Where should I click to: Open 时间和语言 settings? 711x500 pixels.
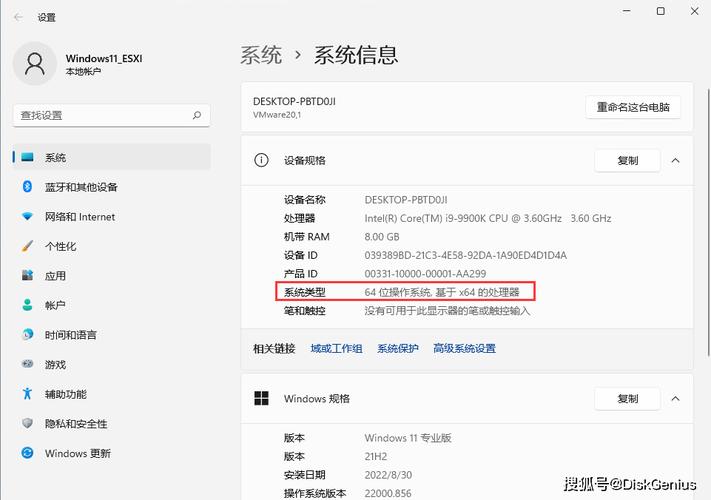tap(112, 335)
